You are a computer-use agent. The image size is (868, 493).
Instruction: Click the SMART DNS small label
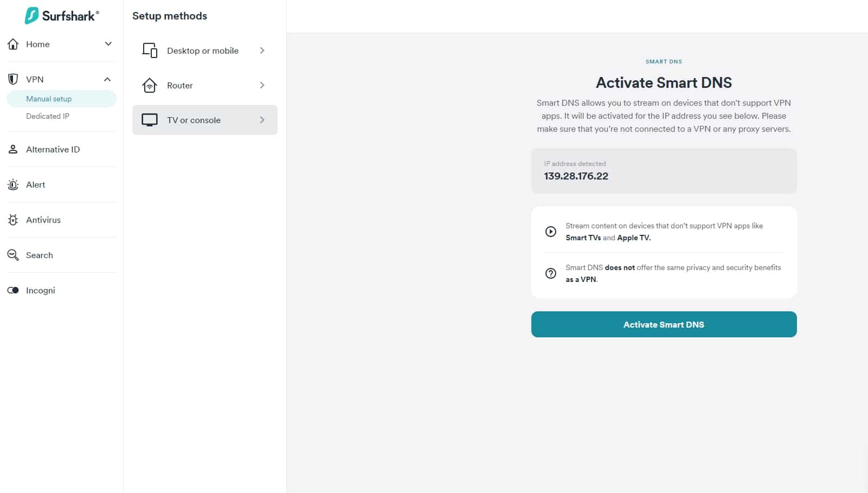tap(664, 61)
